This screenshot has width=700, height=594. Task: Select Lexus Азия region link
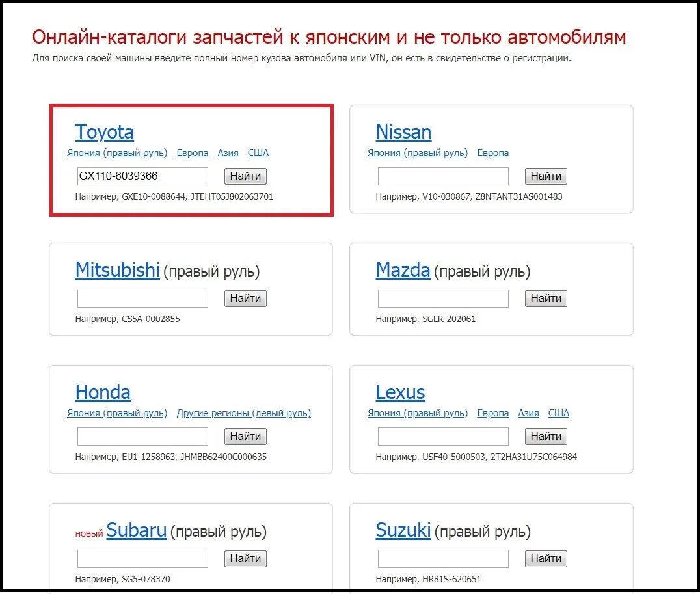[x=528, y=413]
